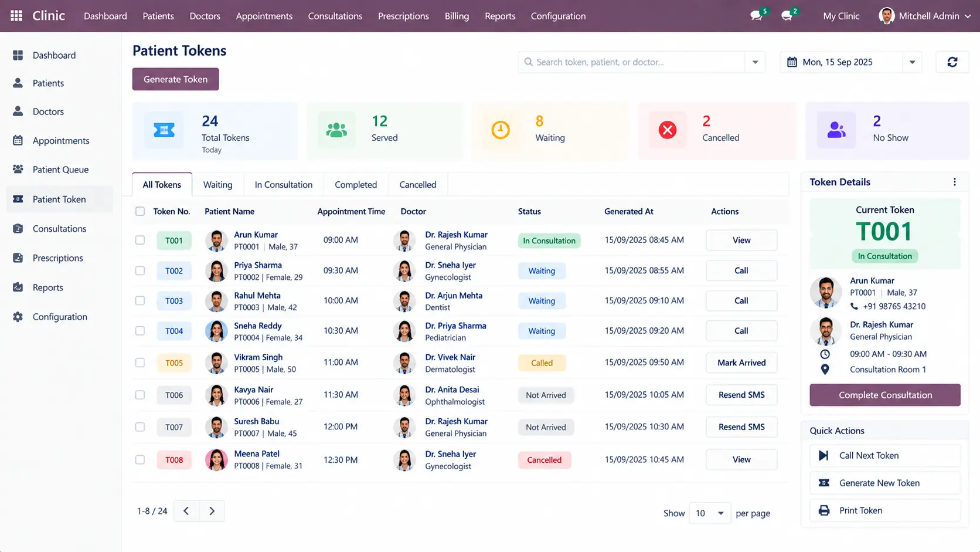Click the search magnifier icon
This screenshot has width=980, height=552.
click(528, 62)
